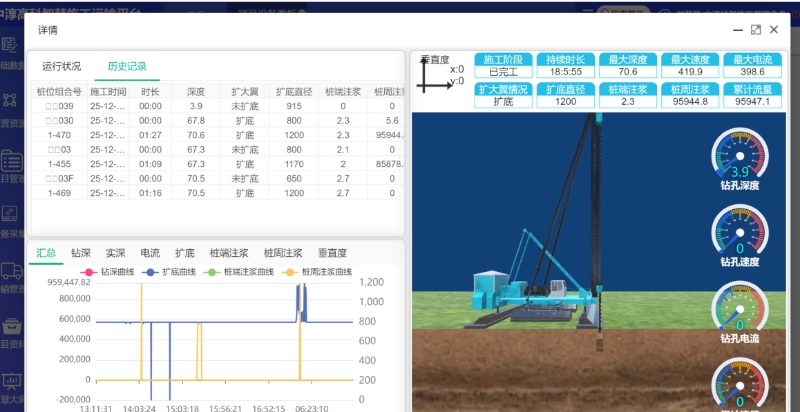The width and height of the screenshot is (800, 412).
Task: Open the 电流 chart tab
Action: click(x=150, y=253)
